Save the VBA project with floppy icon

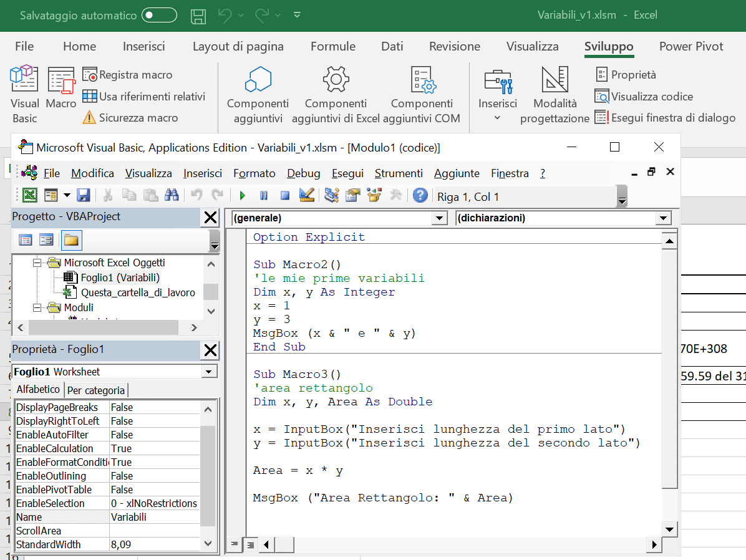click(84, 195)
